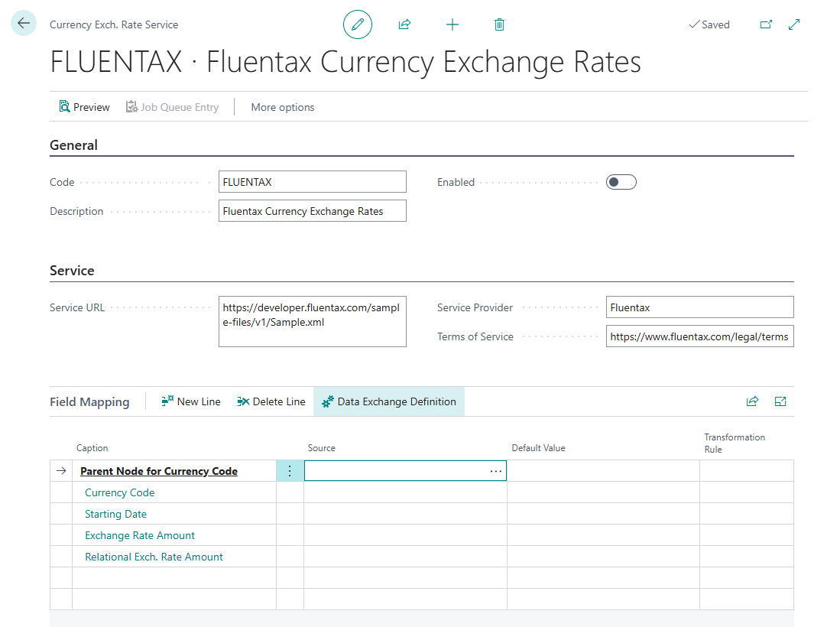The image size is (840, 627).
Task: Collapse the Service section heading
Action: (72, 271)
